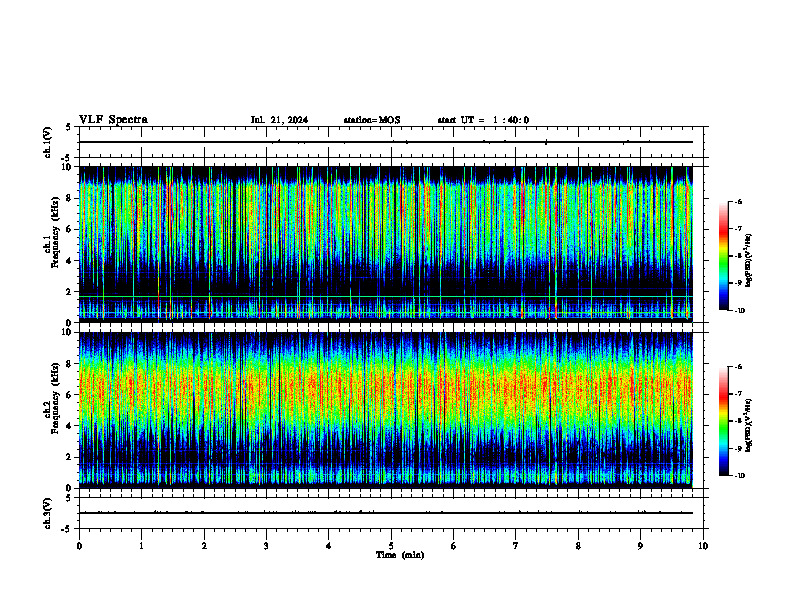Click the ch.1 spectrogram color bar
Screen dimensions: 792x612
723,256
